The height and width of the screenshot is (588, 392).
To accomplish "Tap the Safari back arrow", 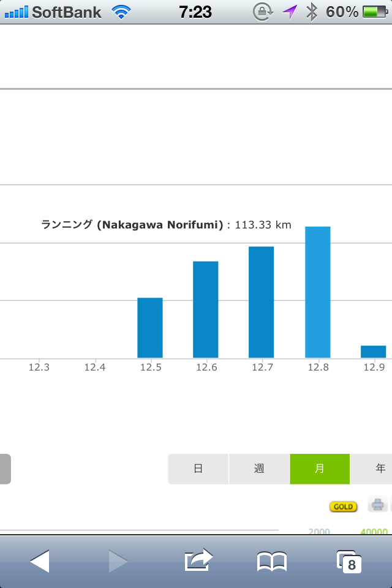I will pyautogui.click(x=40, y=561).
